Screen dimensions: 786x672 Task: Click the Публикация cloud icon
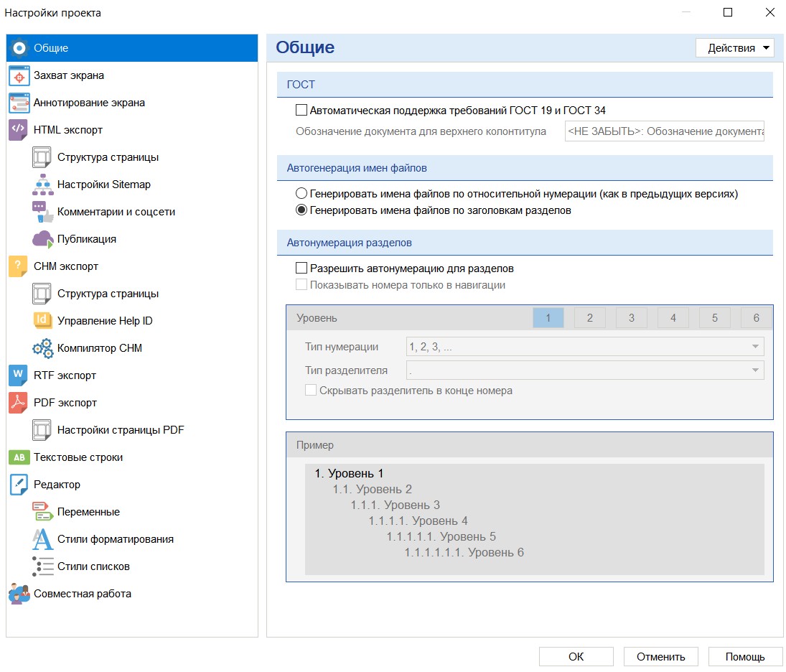(43, 239)
